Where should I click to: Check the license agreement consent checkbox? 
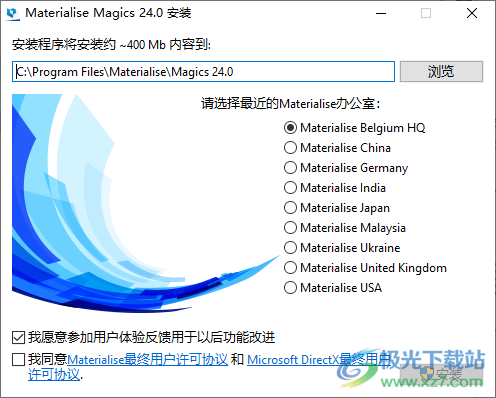pos(18,360)
